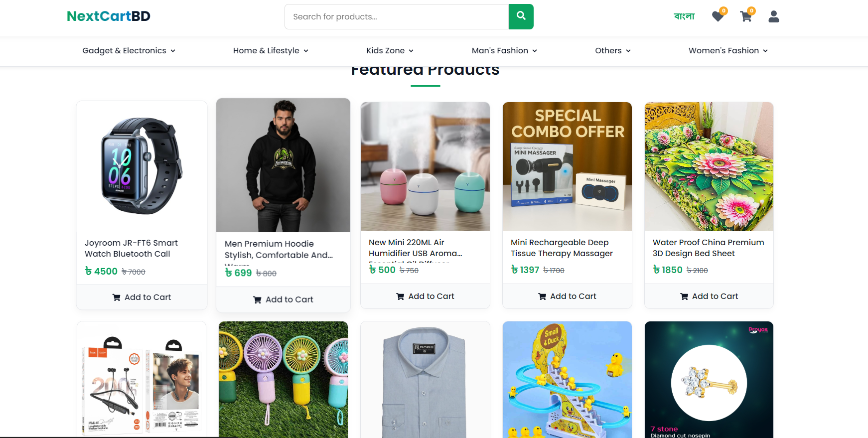868x438 pixels.
Task: Click the search magnifier icon
Action: pos(521,16)
